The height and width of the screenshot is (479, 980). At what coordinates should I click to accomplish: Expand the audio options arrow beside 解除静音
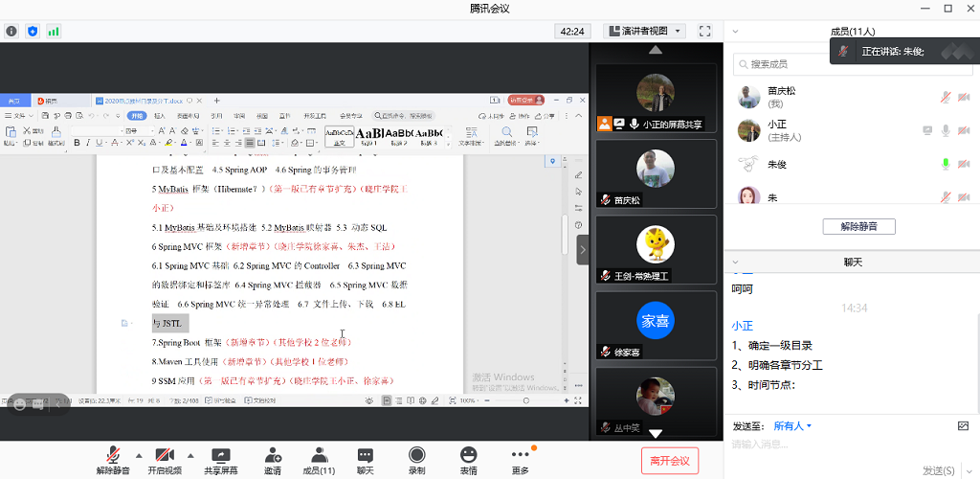(139, 455)
